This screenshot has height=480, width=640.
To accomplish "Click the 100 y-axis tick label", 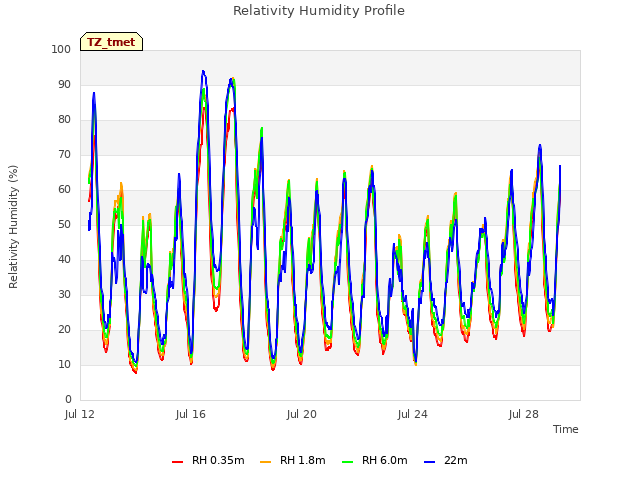I will [61, 49].
